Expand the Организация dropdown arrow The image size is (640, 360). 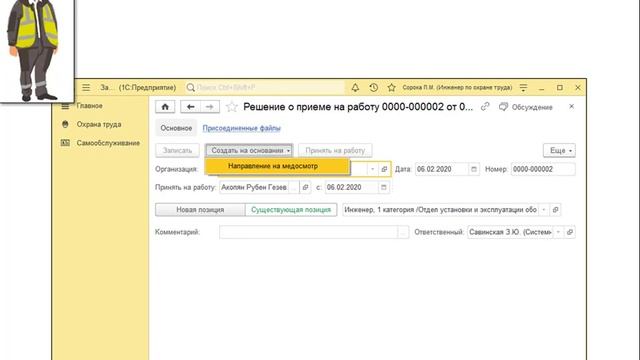pyautogui.click(x=372, y=169)
